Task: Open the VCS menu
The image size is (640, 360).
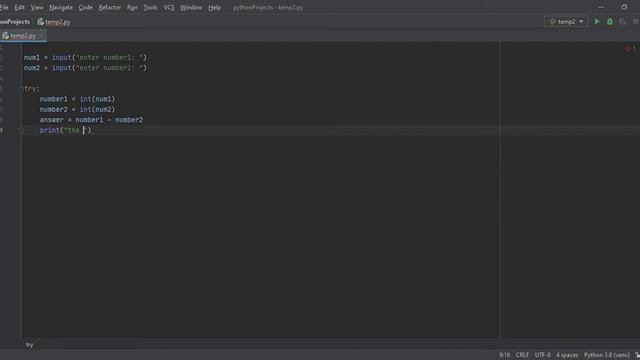Action: pos(169,7)
